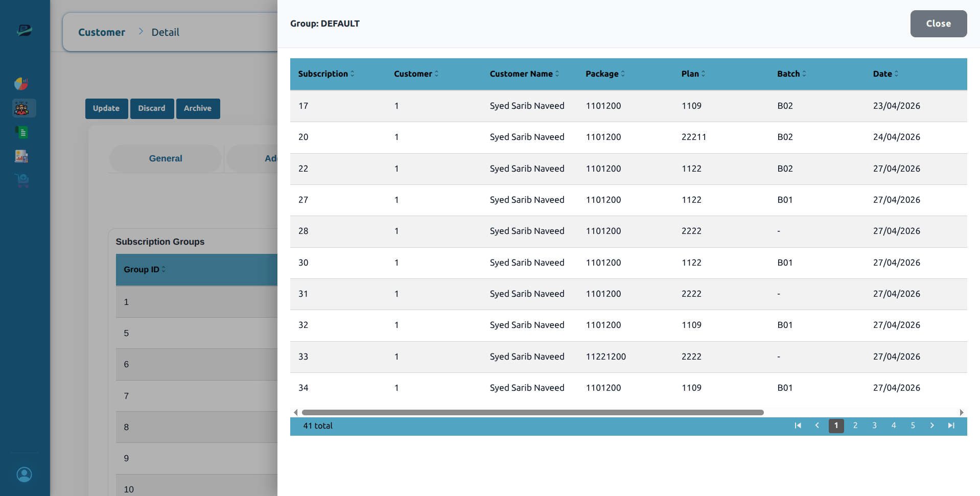
Task: Open the Customer breadcrumb link
Action: click(102, 32)
